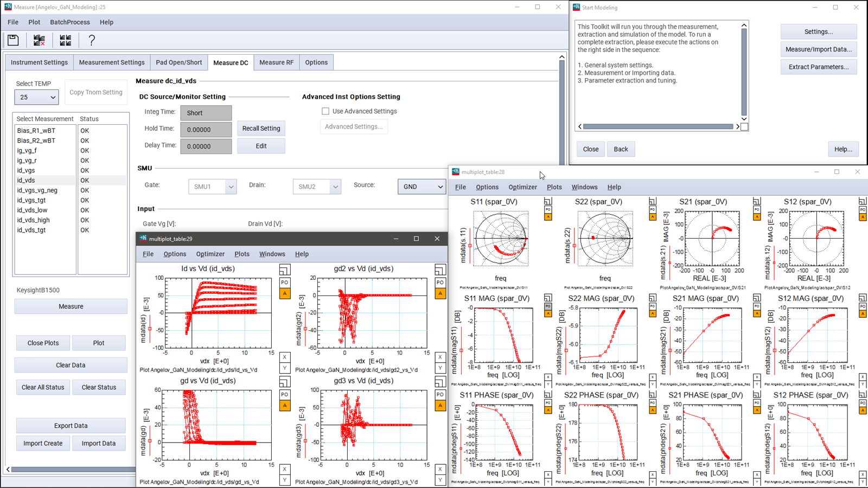
Task: Click the A autoscale icon on S21 MAG plot
Action: (x=757, y=313)
